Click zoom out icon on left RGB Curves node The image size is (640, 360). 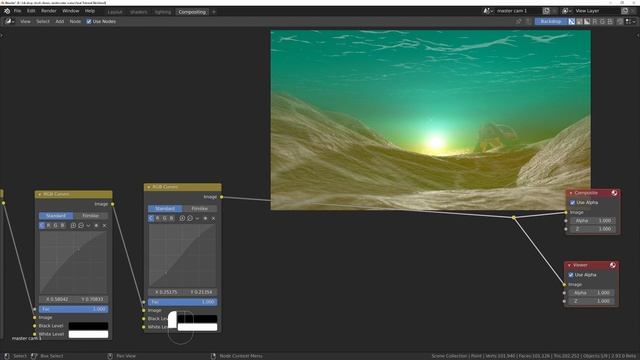click(x=81, y=225)
